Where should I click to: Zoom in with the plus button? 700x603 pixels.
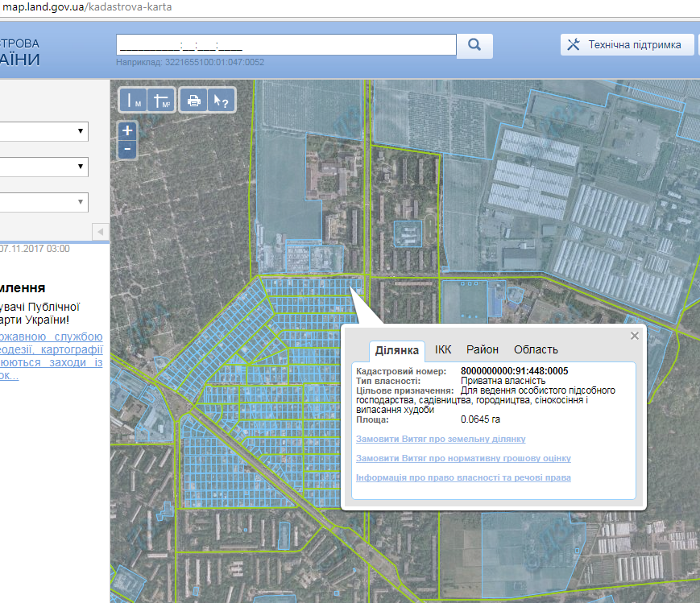pyautogui.click(x=127, y=130)
